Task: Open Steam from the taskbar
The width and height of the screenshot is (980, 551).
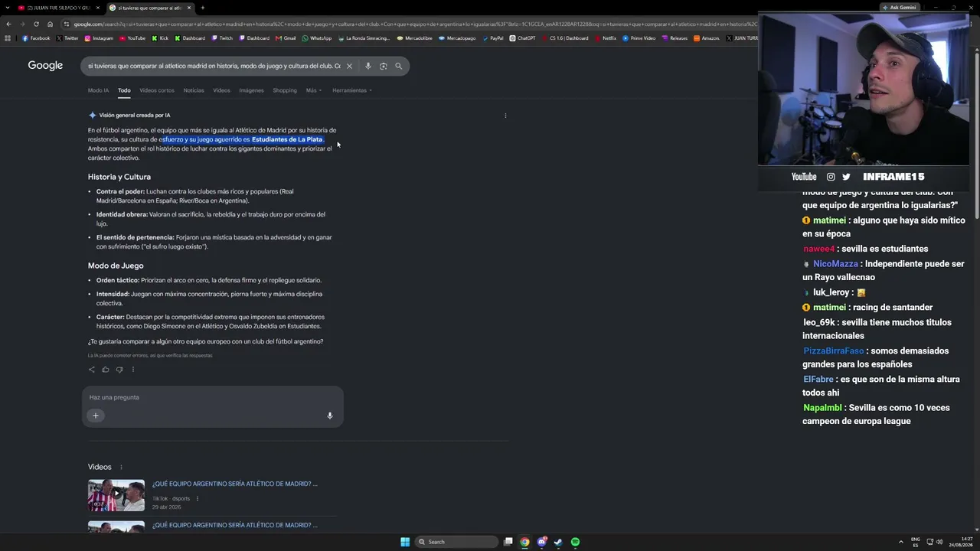Action: coord(558,542)
